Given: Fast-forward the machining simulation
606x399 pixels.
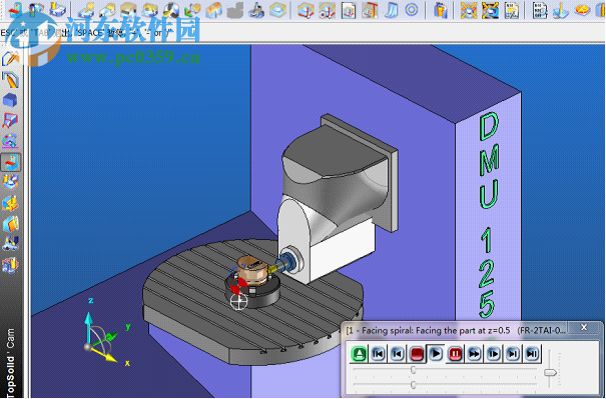Looking at the screenshot, I should click(x=475, y=353).
